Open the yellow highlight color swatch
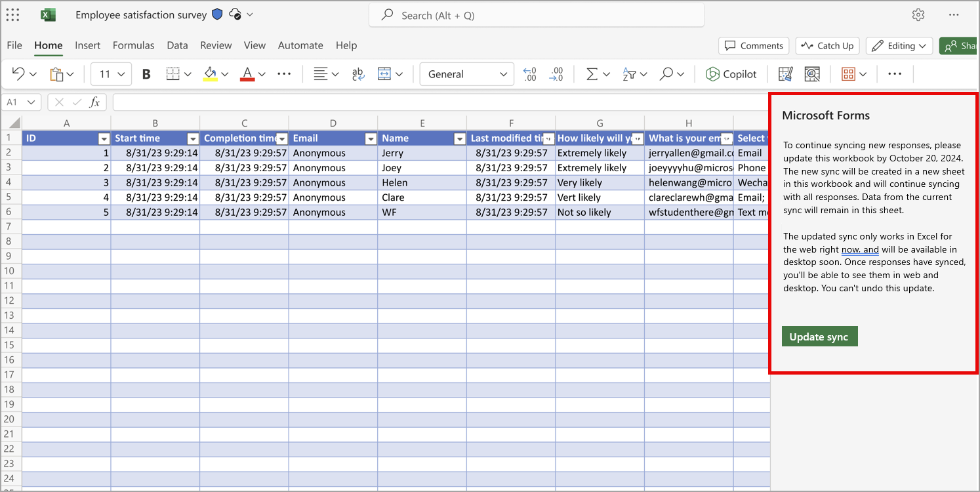Viewport: 980px width, 492px height. pyautogui.click(x=209, y=79)
